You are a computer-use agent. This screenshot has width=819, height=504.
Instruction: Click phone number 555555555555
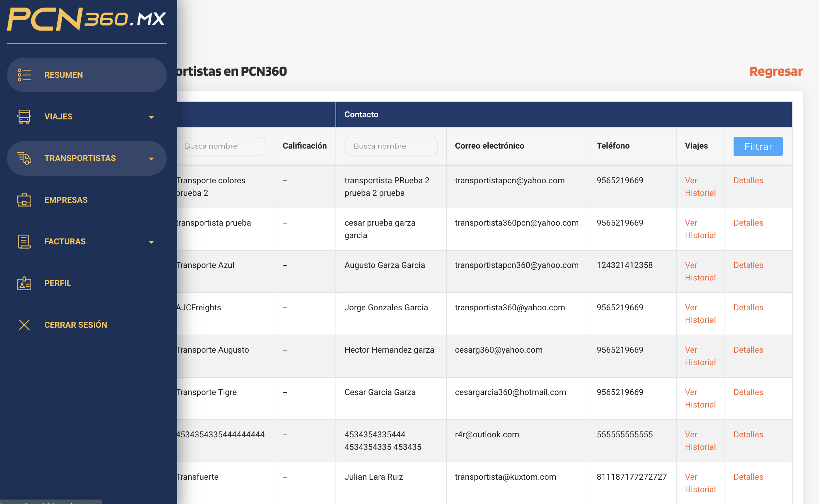pos(624,435)
